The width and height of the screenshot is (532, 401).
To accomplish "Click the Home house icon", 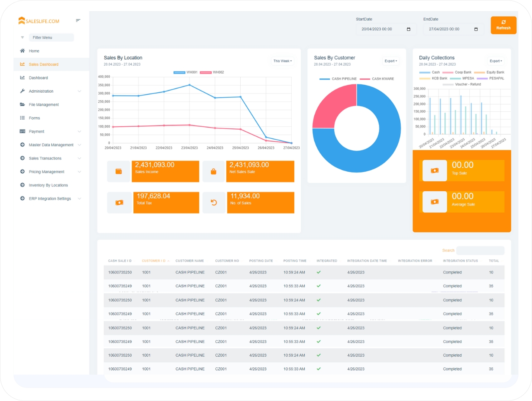I will point(22,51).
